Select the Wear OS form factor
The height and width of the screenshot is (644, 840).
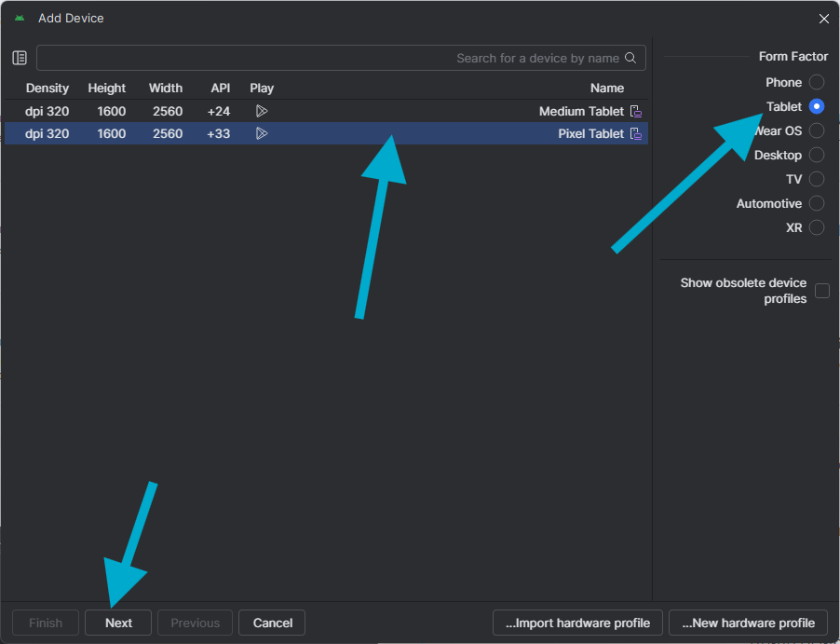[x=817, y=130]
